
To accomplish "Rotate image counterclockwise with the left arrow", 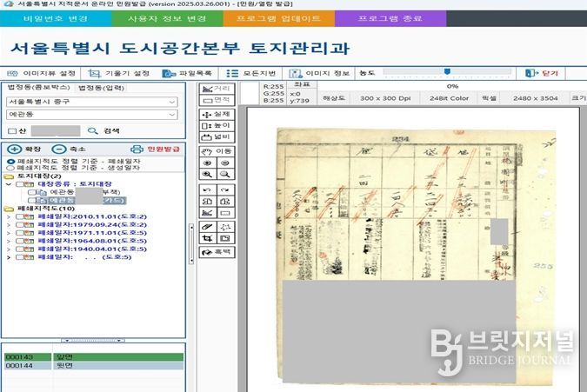I will (207, 190).
